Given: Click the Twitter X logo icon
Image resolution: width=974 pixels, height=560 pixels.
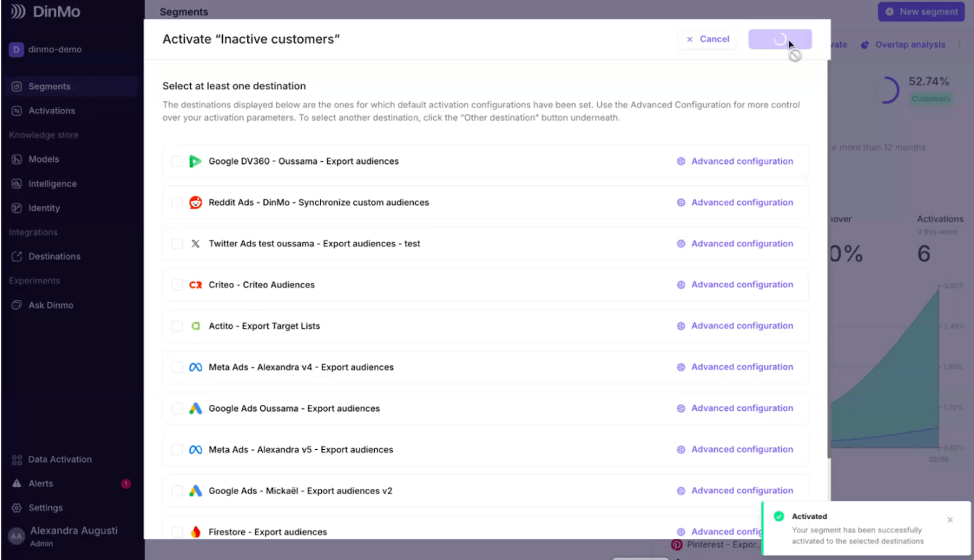Looking at the screenshot, I should tap(195, 244).
